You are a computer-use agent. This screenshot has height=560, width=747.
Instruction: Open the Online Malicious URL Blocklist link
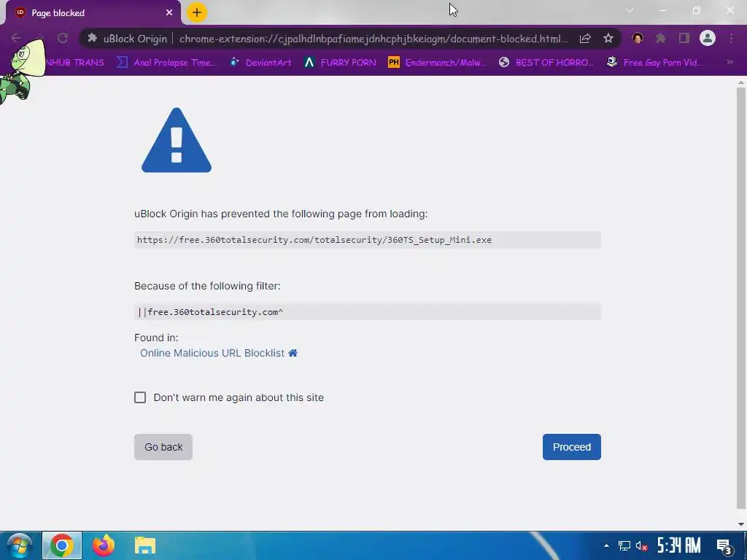click(212, 353)
